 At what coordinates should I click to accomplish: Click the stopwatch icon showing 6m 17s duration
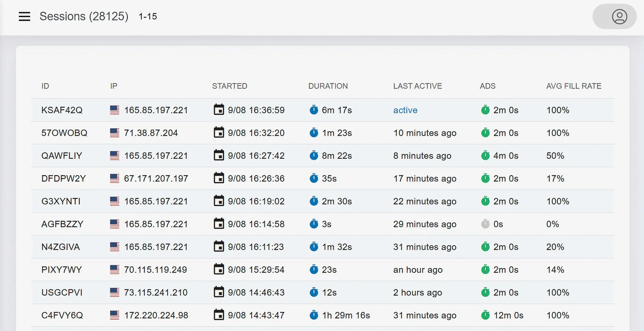pos(314,110)
